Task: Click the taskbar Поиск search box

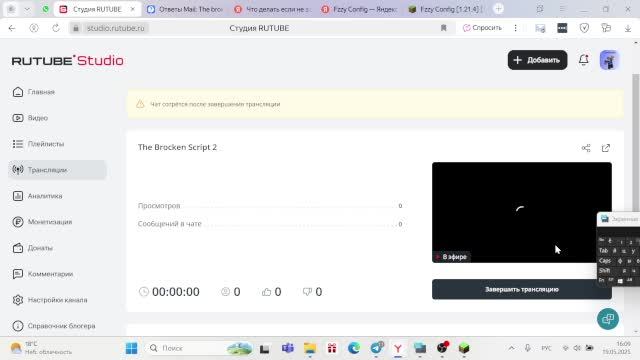Action: point(200,348)
